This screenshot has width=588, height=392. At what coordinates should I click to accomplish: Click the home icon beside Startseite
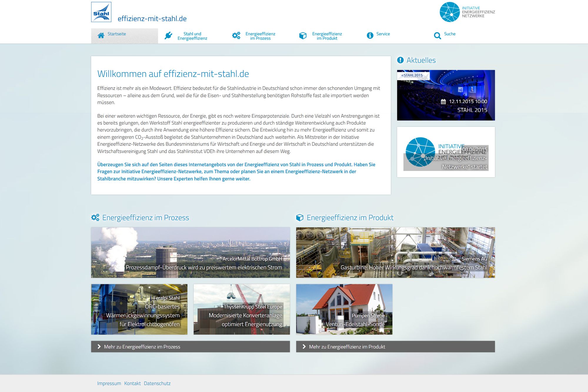pyautogui.click(x=101, y=36)
